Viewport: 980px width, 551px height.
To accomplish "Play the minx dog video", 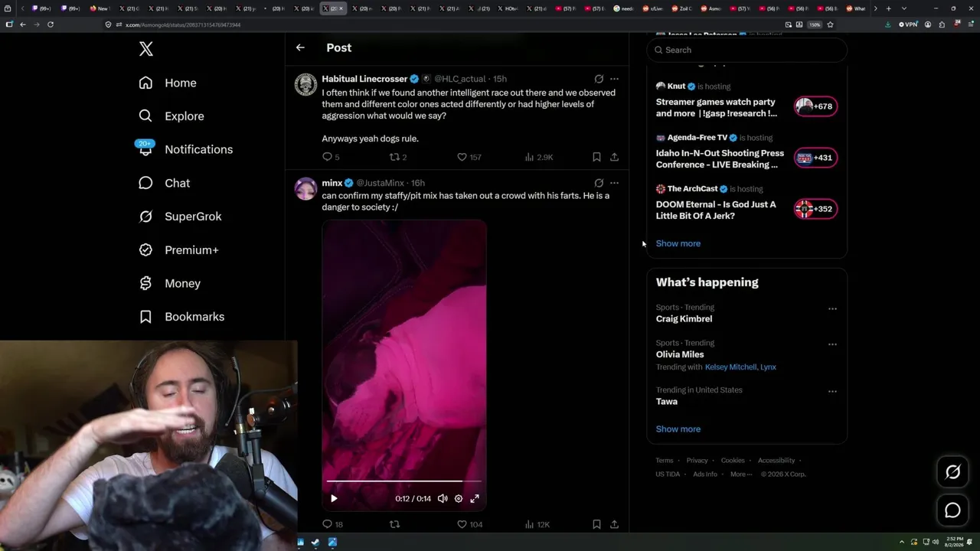I will pyautogui.click(x=334, y=498).
